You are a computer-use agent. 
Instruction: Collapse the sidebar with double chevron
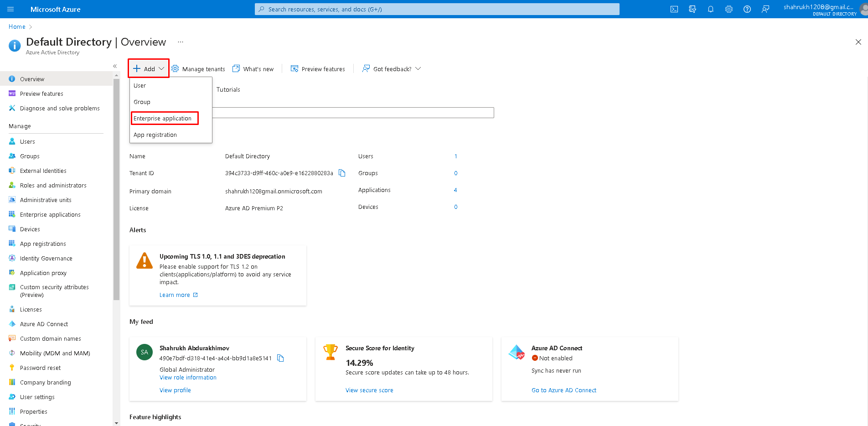click(115, 66)
